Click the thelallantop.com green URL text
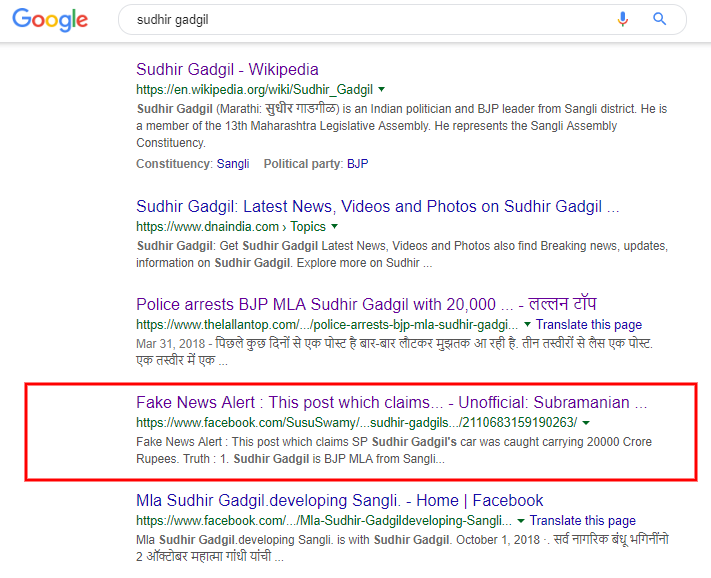The width and height of the screenshot is (711, 578). coord(327,325)
